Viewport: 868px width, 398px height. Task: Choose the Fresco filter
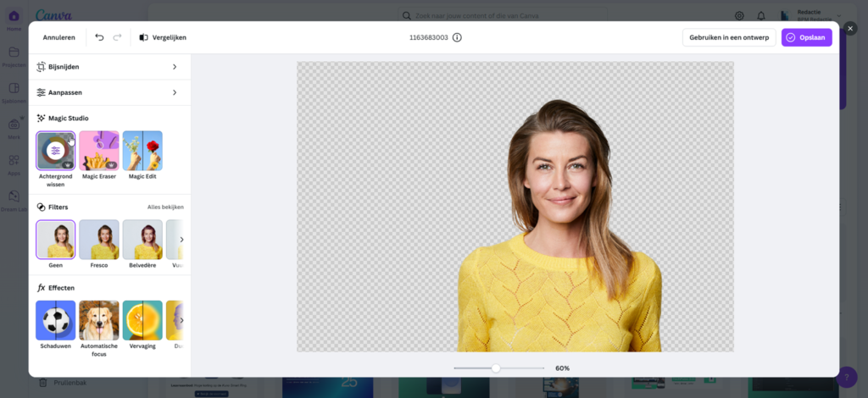click(99, 240)
